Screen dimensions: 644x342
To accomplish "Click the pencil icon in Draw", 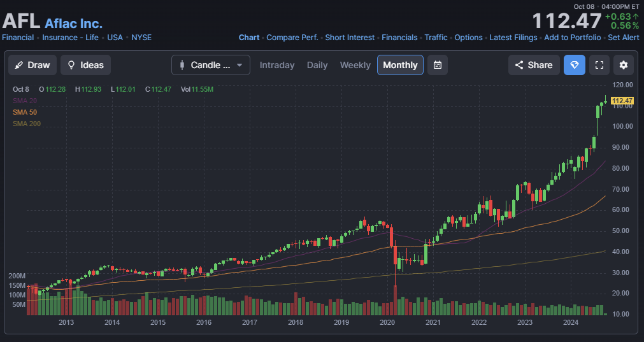I will [18, 65].
